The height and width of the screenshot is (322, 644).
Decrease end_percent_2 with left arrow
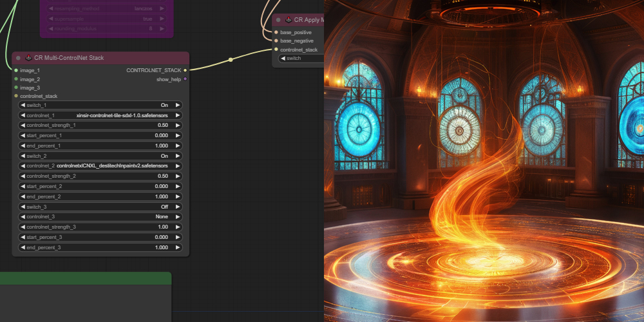[23, 196]
